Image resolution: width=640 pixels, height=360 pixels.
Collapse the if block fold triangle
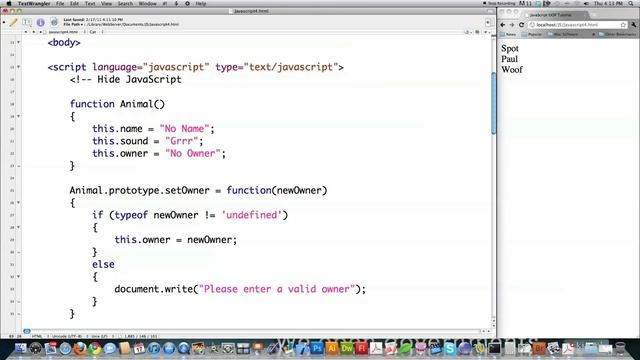coord(18,227)
